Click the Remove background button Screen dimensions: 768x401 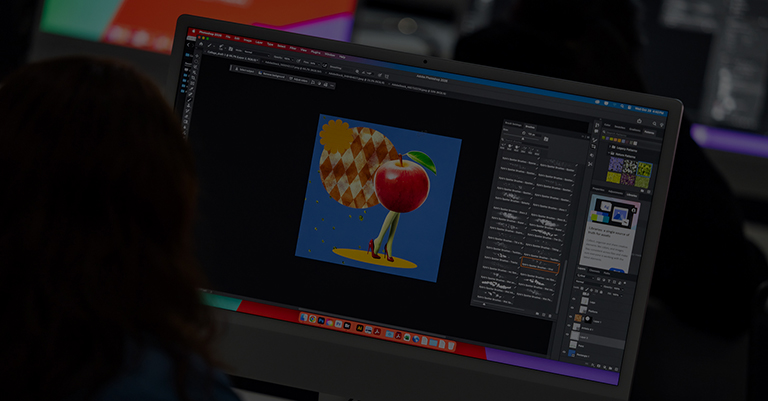click(x=272, y=74)
